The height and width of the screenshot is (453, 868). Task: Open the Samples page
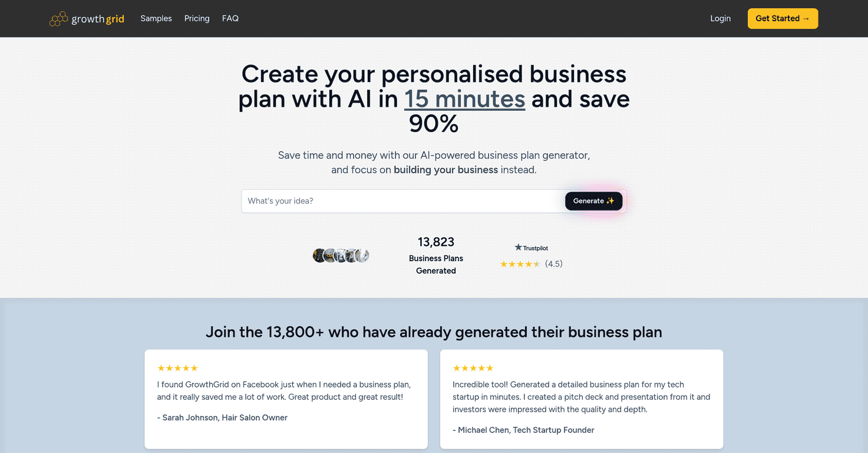(156, 18)
